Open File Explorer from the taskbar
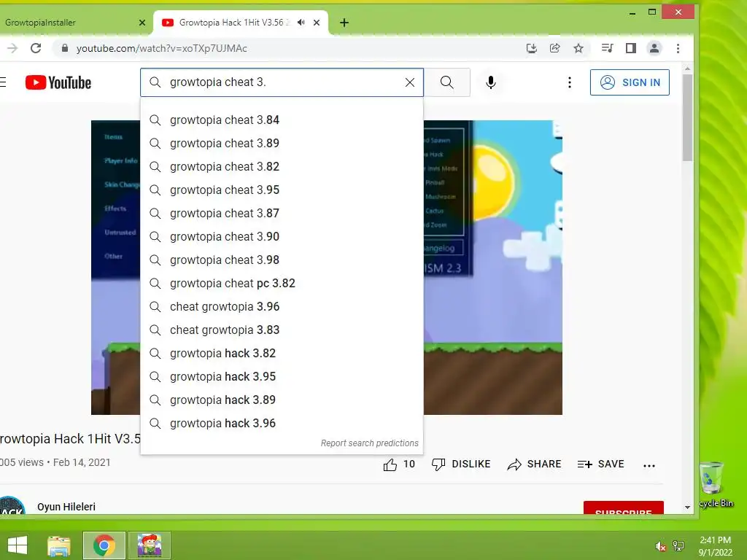747x560 pixels. coord(59,545)
